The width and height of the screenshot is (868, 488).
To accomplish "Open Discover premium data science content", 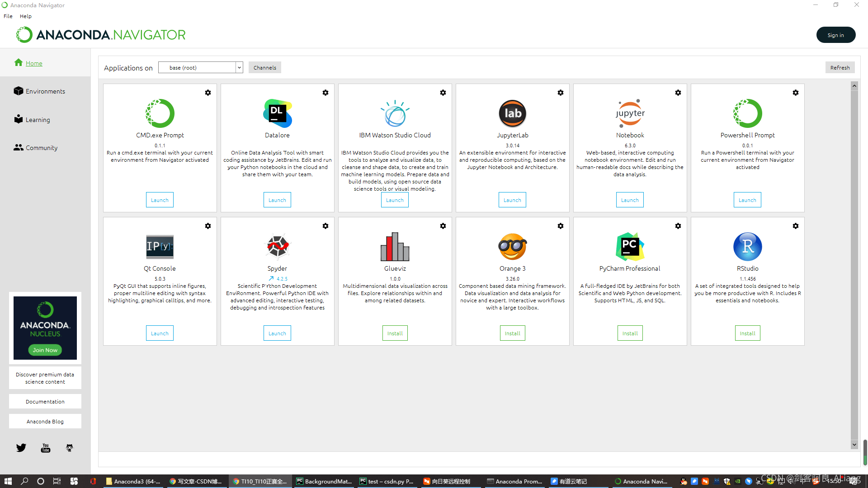I will click(45, 378).
